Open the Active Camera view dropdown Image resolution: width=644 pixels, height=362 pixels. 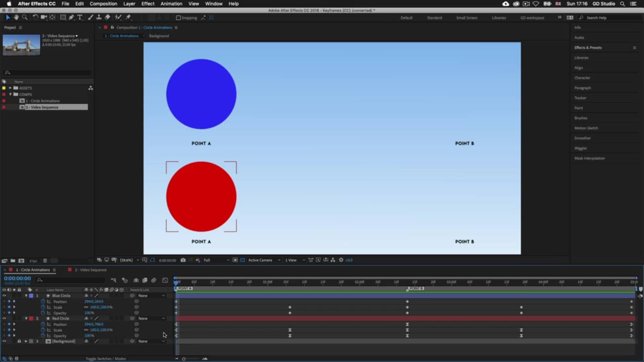pyautogui.click(x=264, y=260)
